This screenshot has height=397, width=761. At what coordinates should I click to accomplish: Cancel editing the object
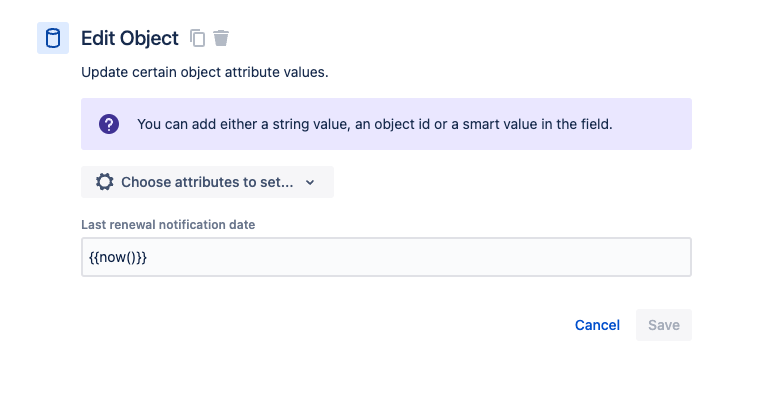pyautogui.click(x=597, y=325)
